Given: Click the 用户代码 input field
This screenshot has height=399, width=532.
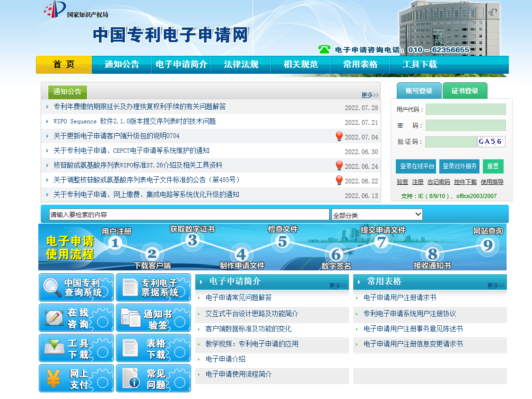Looking at the screenshot, I should point(465,110).
